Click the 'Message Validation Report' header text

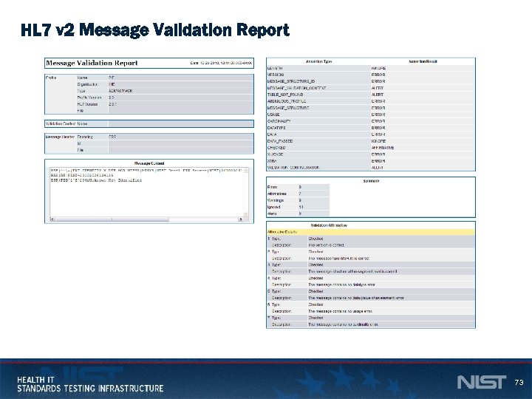tap(92, 63)
